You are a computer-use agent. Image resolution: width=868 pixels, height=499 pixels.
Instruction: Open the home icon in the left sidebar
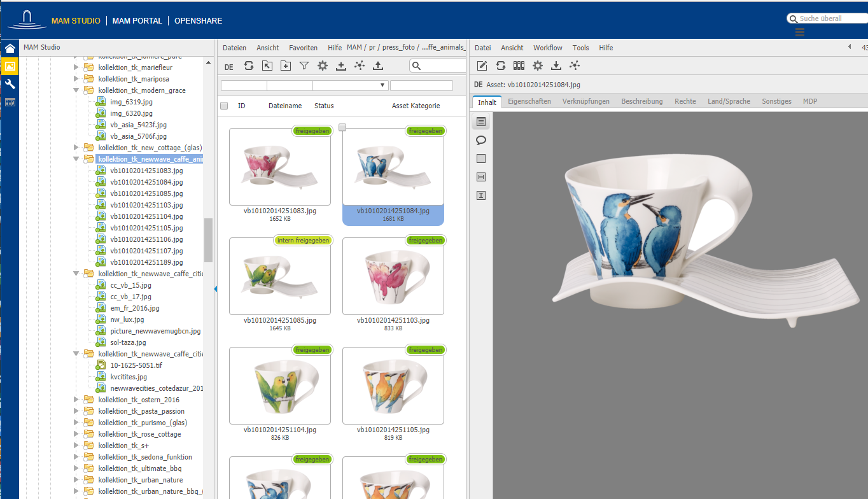10,48
